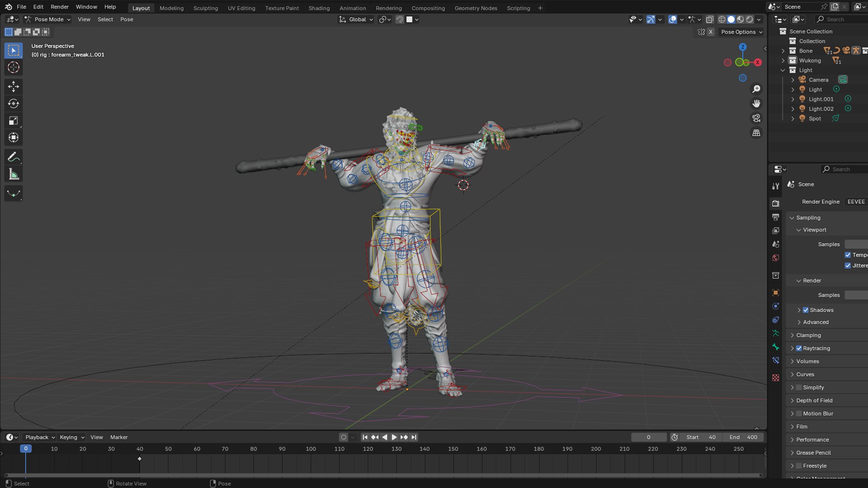This screenshot has height=488, width=868.
Task: Enable the Freestyle checkbox
Action: [x=799, y=466]
